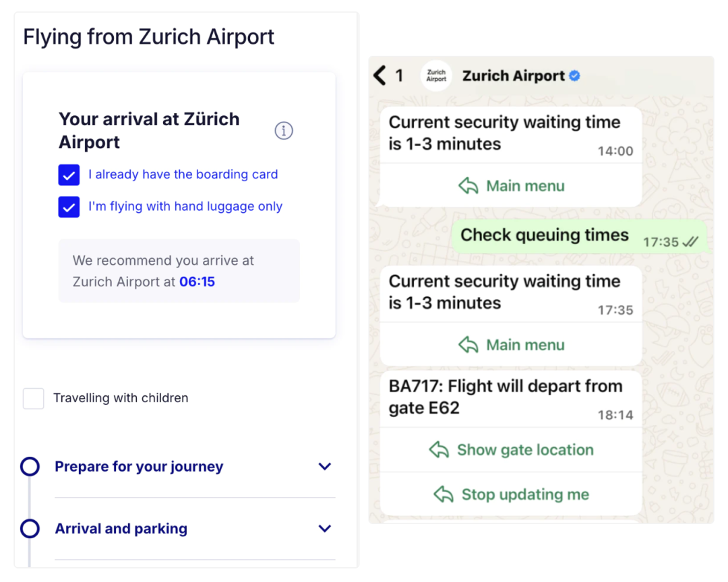Uncheck I already have the boarding card
Image resolution: width=728 pixels, height=582 pixels.
pyautogui.click(x=69, y=175)
